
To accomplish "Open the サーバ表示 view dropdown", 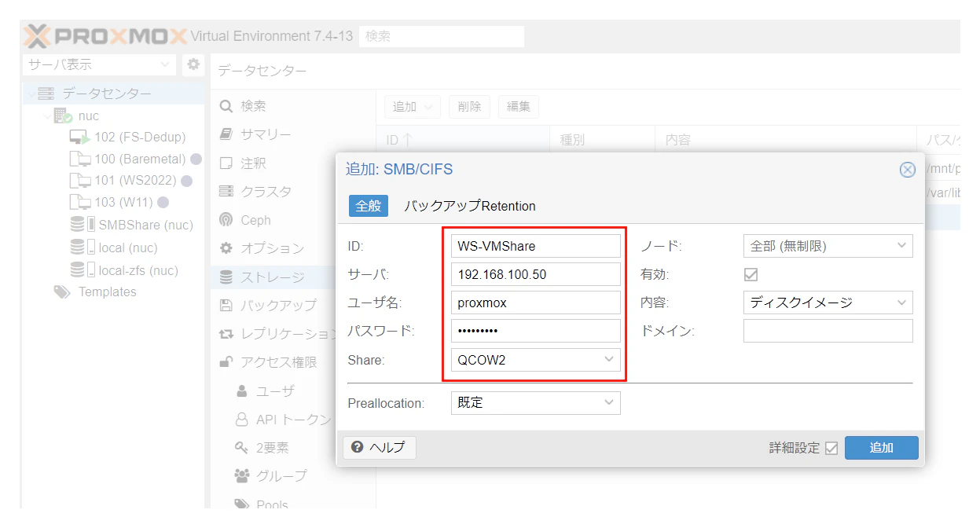I will pos(99,64).
